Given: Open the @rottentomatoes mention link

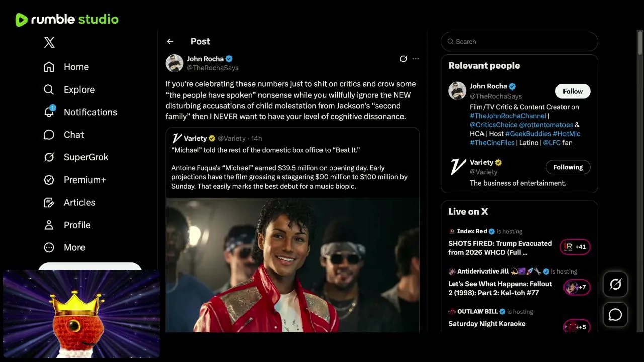Looking at the screenshot, I should click(546, 125).
